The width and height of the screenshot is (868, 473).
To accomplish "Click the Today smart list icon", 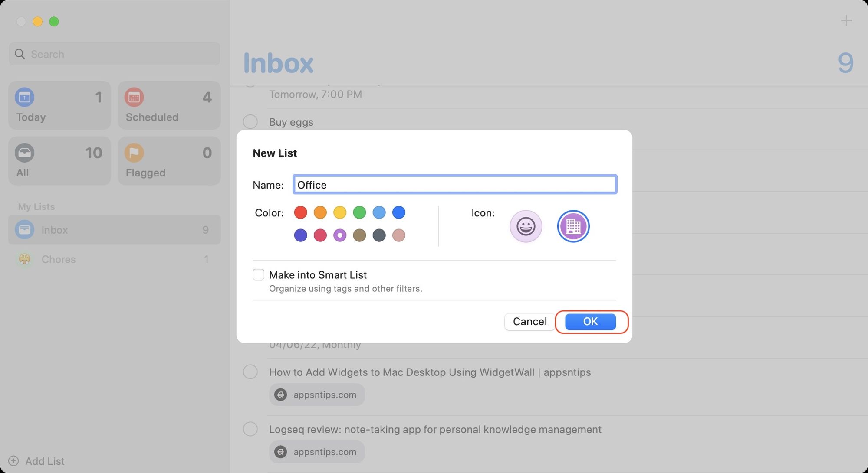I will pyautogui.click(x=24, y=97).
